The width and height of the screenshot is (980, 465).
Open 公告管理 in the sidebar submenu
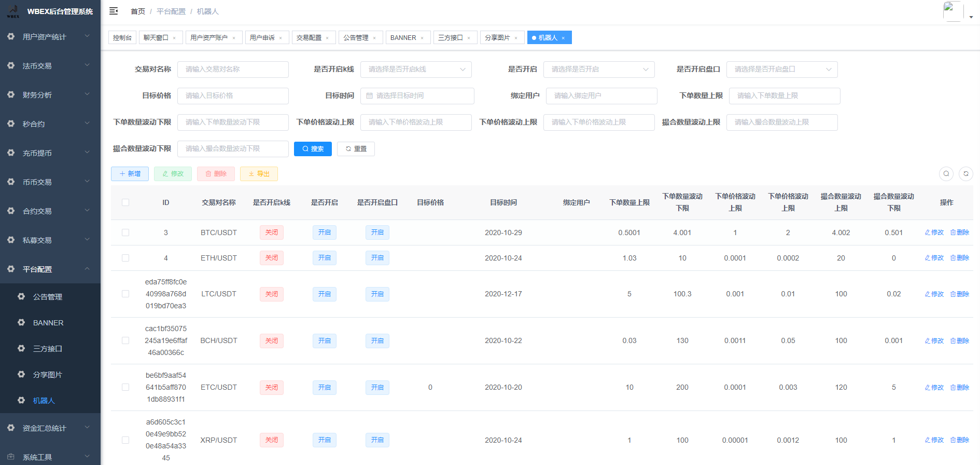click(48, 297)
